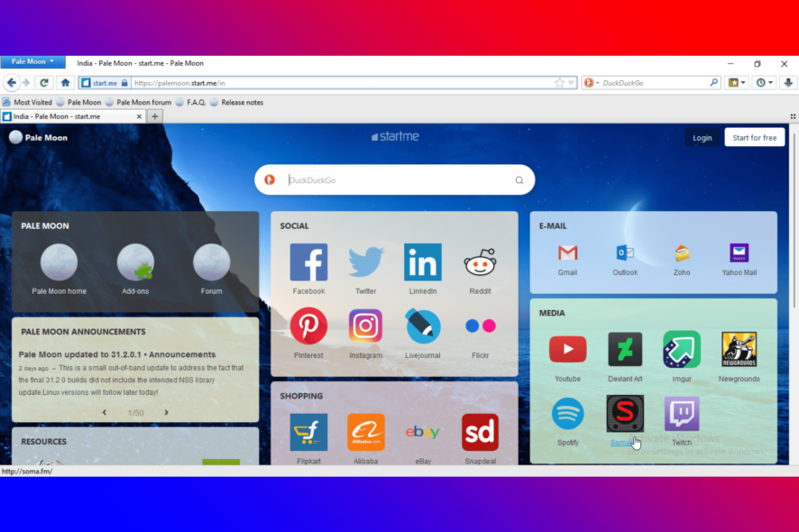Open the Zoho mail icon
799x532 pixels.
coord(682,252)
